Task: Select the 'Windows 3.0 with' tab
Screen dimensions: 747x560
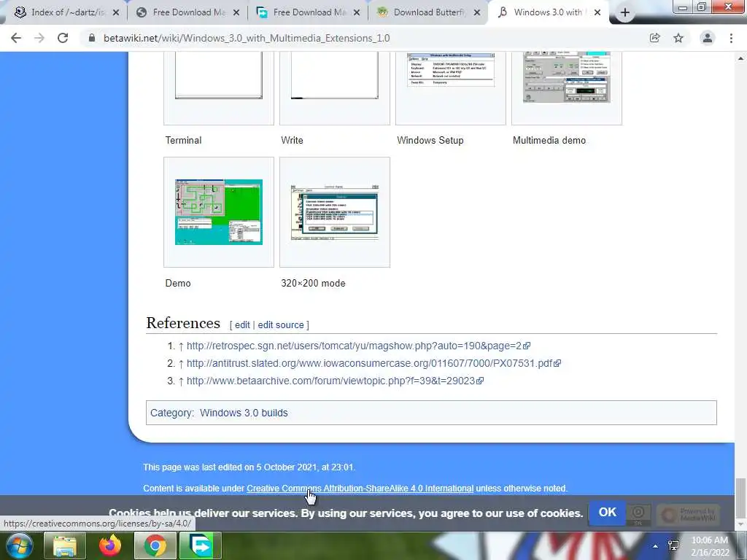Action: [x=548, y=13]
